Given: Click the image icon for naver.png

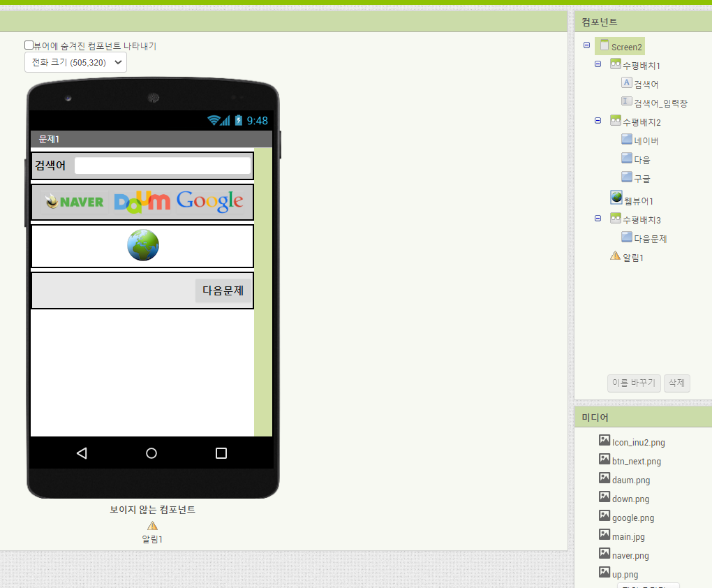Looking at the screenshot, I should click(x=605, y=554).
